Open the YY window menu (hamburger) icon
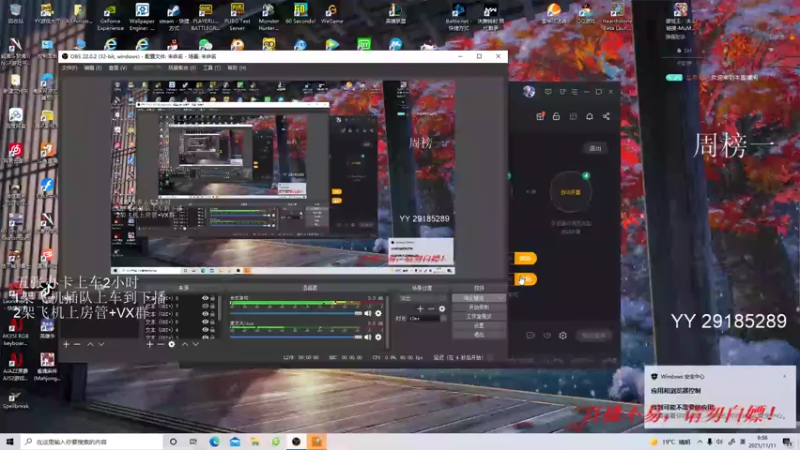800x450 pixels. 574,92
